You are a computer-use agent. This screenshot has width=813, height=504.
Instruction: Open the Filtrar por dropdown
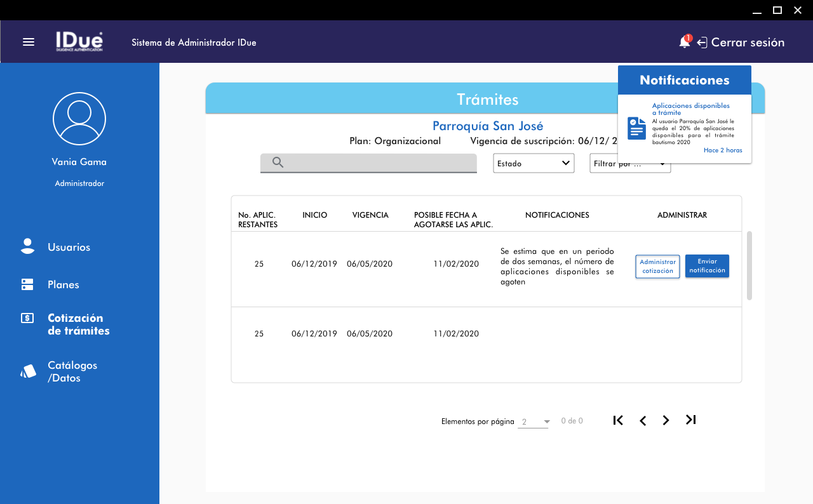pyautogui.click(x=629, y=164)
